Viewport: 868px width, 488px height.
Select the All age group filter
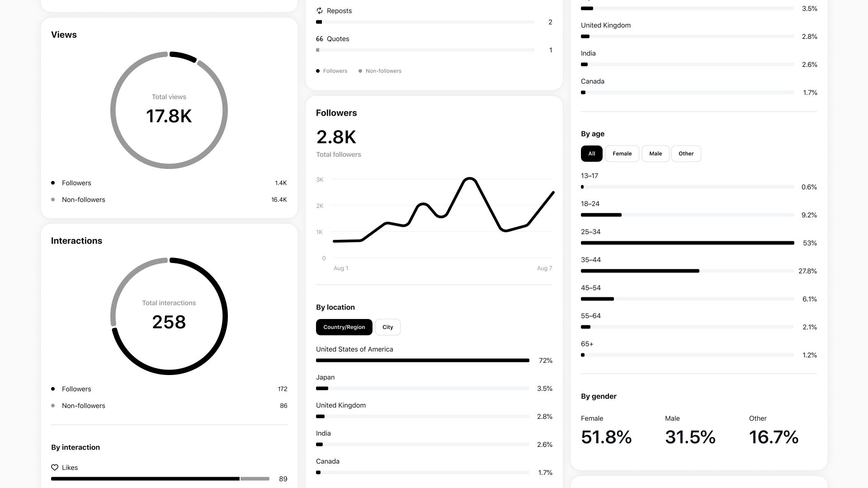591,154
